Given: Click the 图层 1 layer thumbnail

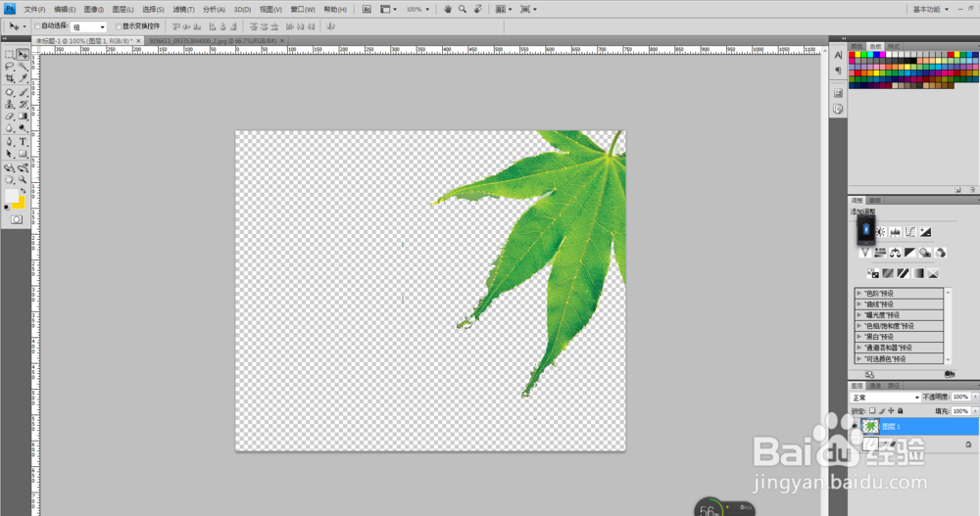Looking at the screenshot, I should 870,426.
